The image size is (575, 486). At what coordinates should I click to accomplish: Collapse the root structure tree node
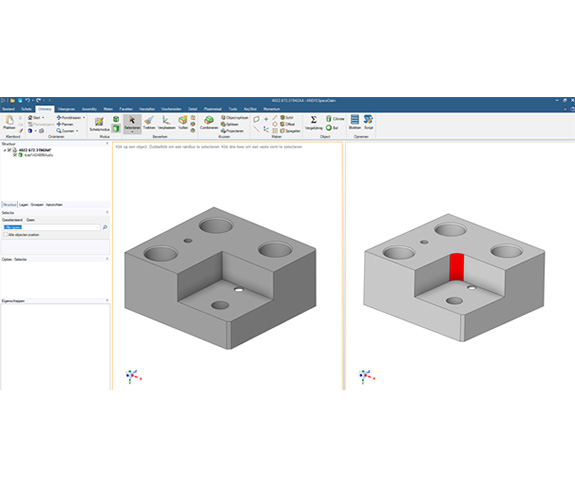5,150
